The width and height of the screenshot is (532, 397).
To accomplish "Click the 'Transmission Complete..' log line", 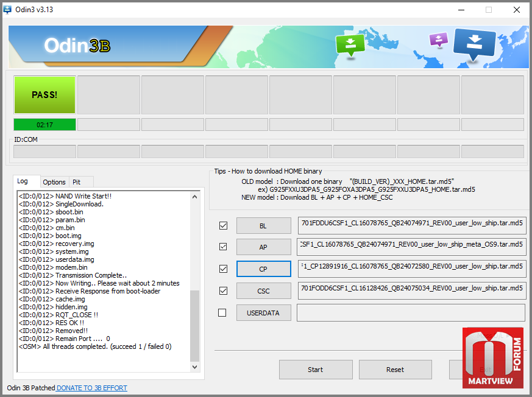I will point(73,275).
